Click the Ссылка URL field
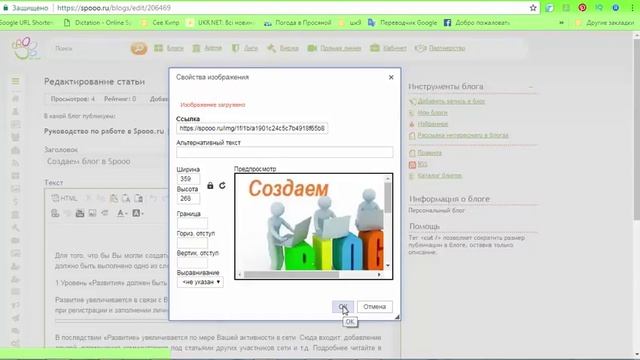Image resolution: width=640 pixels, height=360 pixels. tap(252, 128)
